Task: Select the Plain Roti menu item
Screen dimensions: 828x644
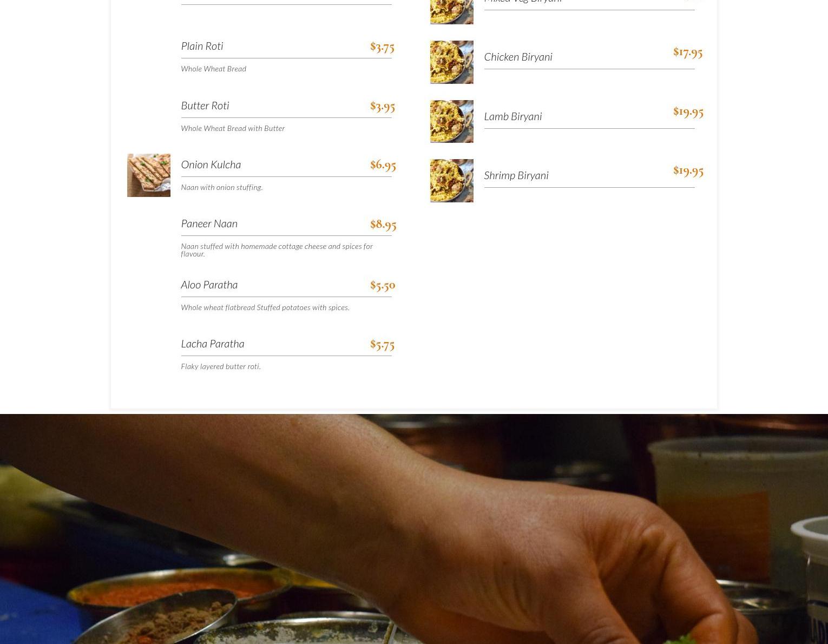Action: click(202, 46)
